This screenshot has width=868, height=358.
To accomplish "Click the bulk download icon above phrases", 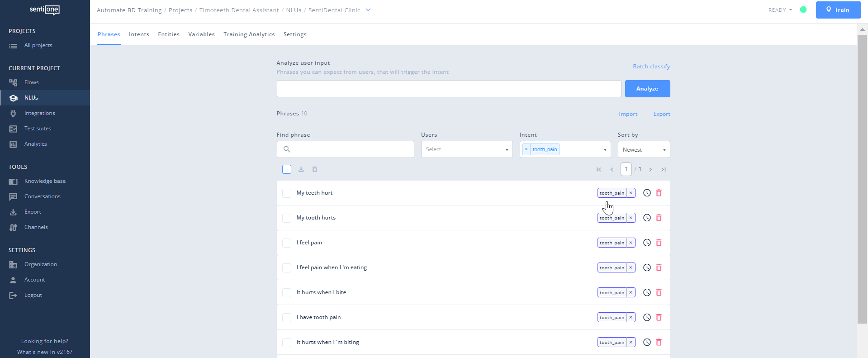I will tap(301, 169).
